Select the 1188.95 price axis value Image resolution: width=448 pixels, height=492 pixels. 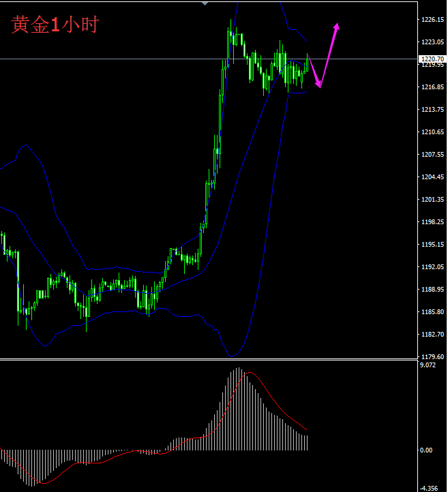click(432, 290)
